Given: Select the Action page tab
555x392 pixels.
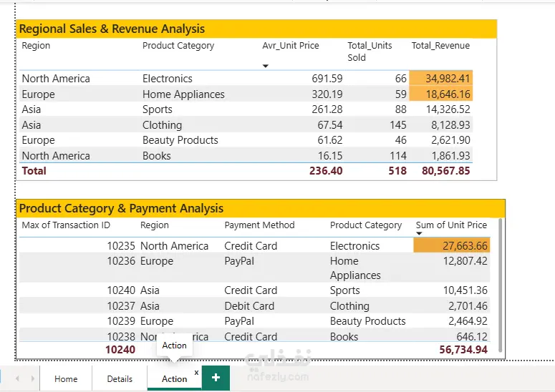Looking at the screenshot, I should (174, 379).
